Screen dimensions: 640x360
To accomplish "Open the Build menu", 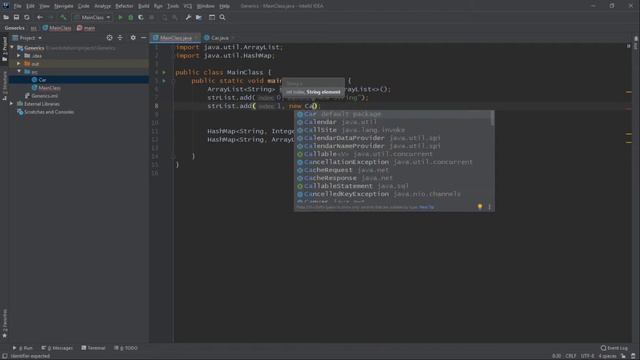I will coord(144,6).
